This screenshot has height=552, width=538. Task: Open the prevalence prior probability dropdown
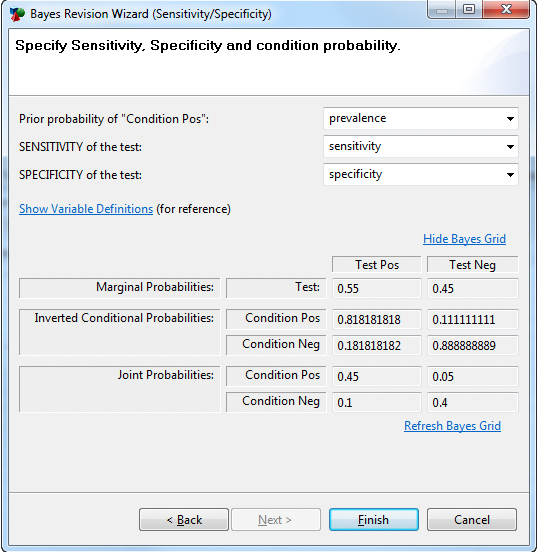pos(420,119)
